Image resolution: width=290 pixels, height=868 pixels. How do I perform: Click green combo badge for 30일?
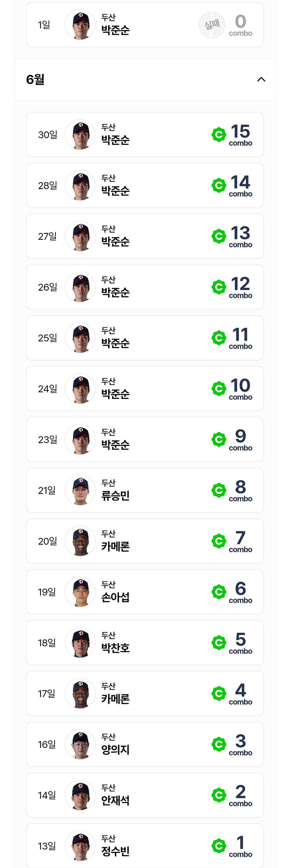click(219, 135)
